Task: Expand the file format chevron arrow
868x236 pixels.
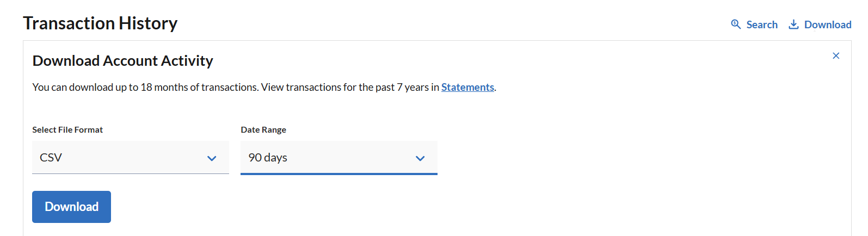Action: [212, 158]
